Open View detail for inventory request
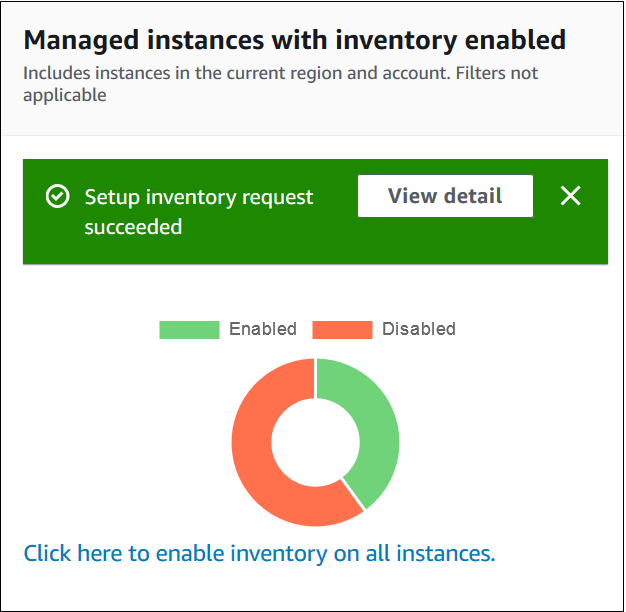This screenshot has height=612, width=626. (445, 196)
